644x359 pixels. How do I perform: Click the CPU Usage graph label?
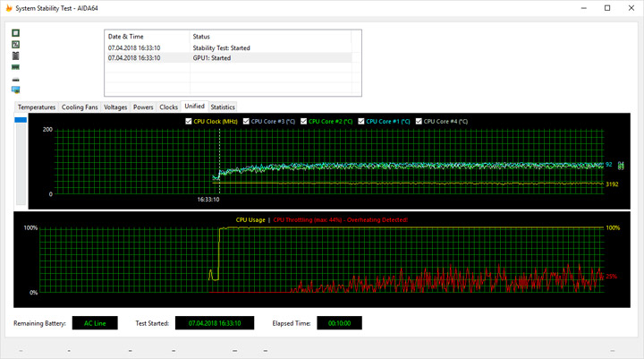[250, 220]
